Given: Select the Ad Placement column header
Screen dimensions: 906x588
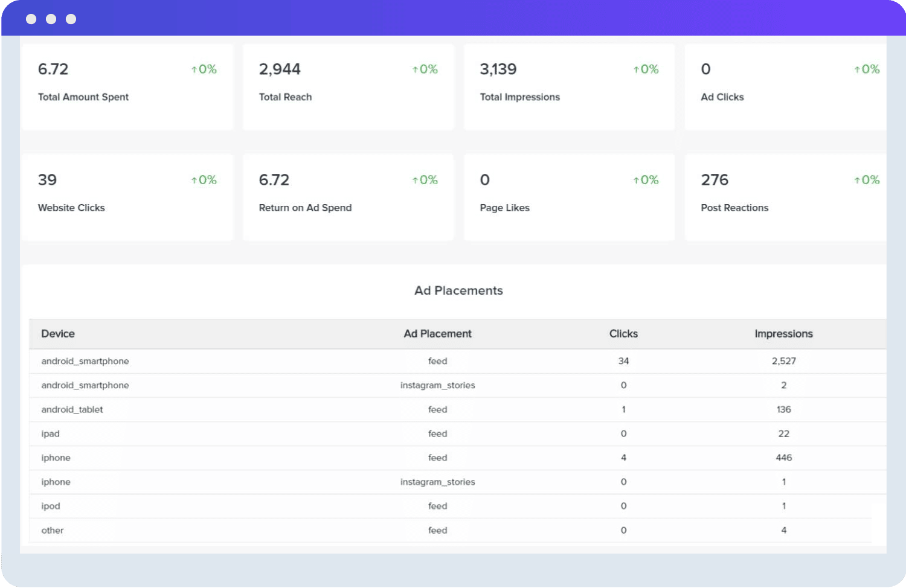Looking at the screenshot, I should (x=437, y=333).
